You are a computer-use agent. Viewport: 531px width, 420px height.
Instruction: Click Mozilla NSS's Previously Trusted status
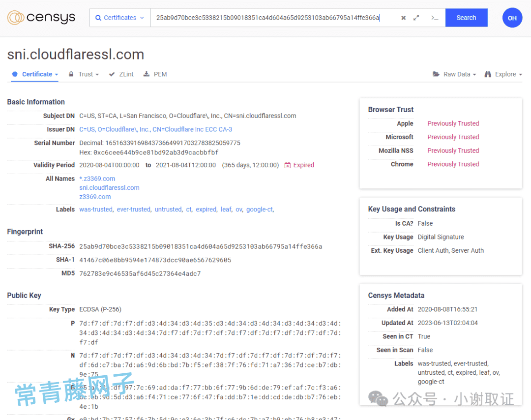[x=453, y=150]
